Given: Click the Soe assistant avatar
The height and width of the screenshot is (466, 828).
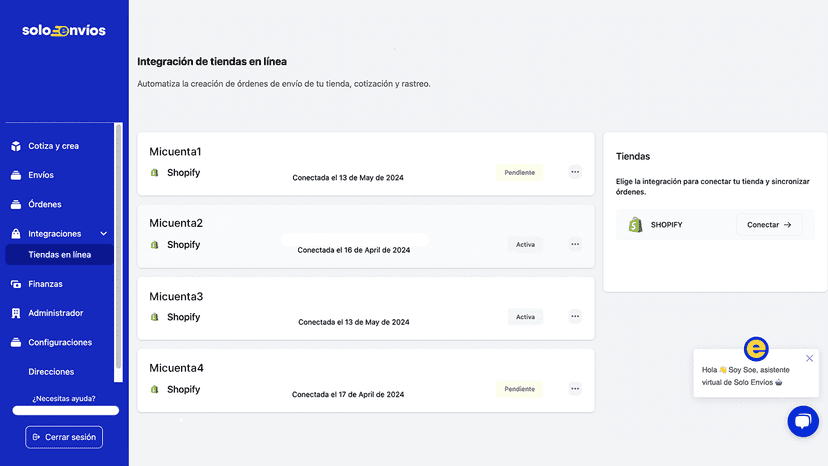Looking at the screenshot, I should pos(756,349).
